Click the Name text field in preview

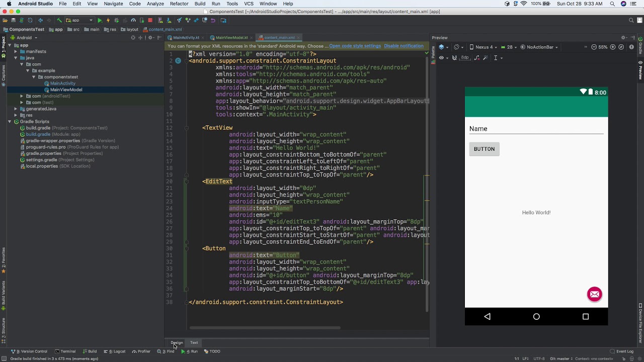point(536,129)
